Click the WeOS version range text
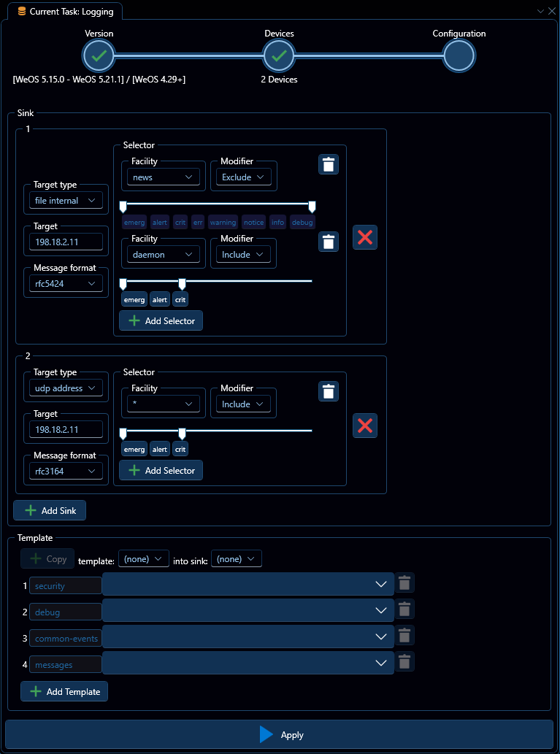The image size is (560, 754). tap(99, 80)
